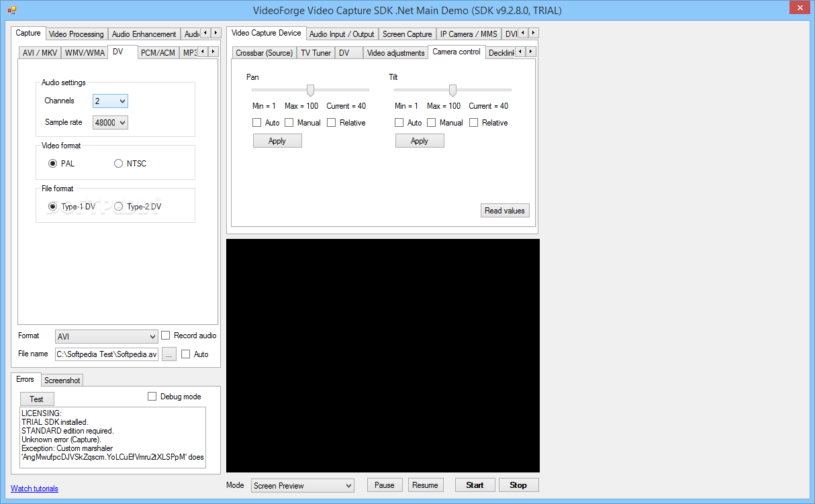Click right arrow beside DVD tab strip
815x504 pixels.
[x=533, y=32]
